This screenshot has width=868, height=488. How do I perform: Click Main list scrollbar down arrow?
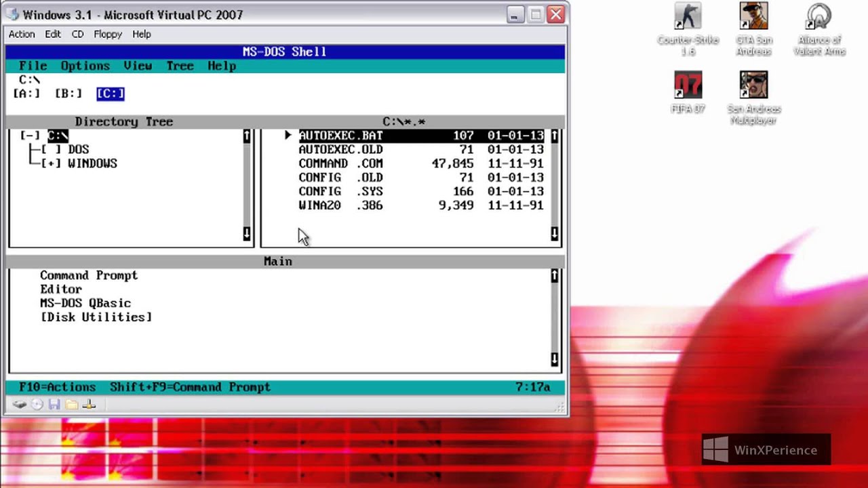coord(555,359)
